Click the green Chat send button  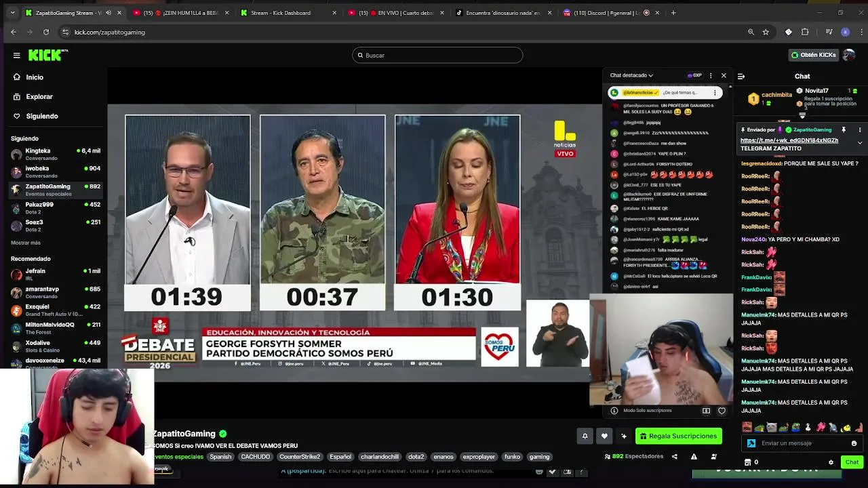click(852, 462)
